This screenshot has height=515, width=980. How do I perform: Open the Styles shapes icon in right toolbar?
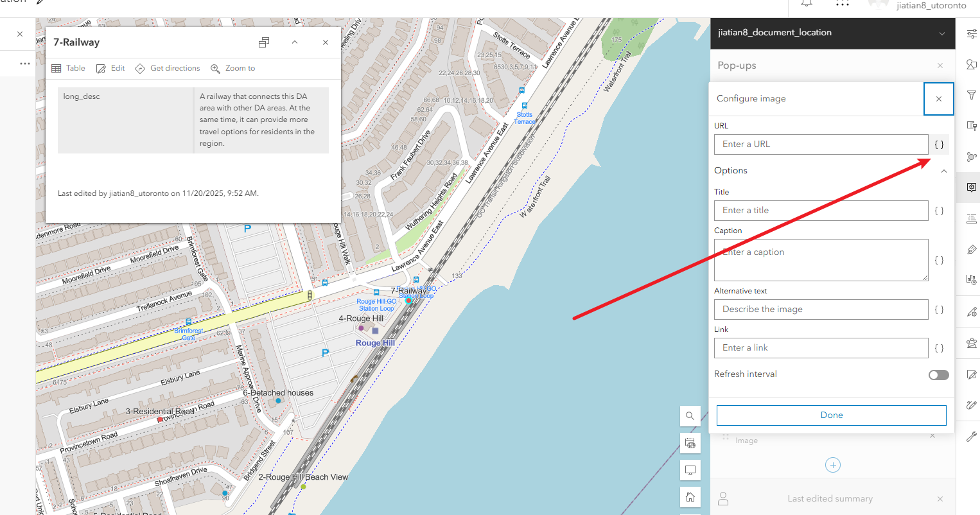[972, 64]
